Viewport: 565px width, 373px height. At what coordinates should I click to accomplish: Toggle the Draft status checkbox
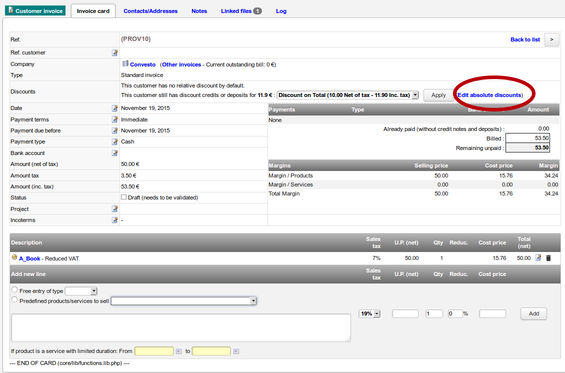point(124,197)
